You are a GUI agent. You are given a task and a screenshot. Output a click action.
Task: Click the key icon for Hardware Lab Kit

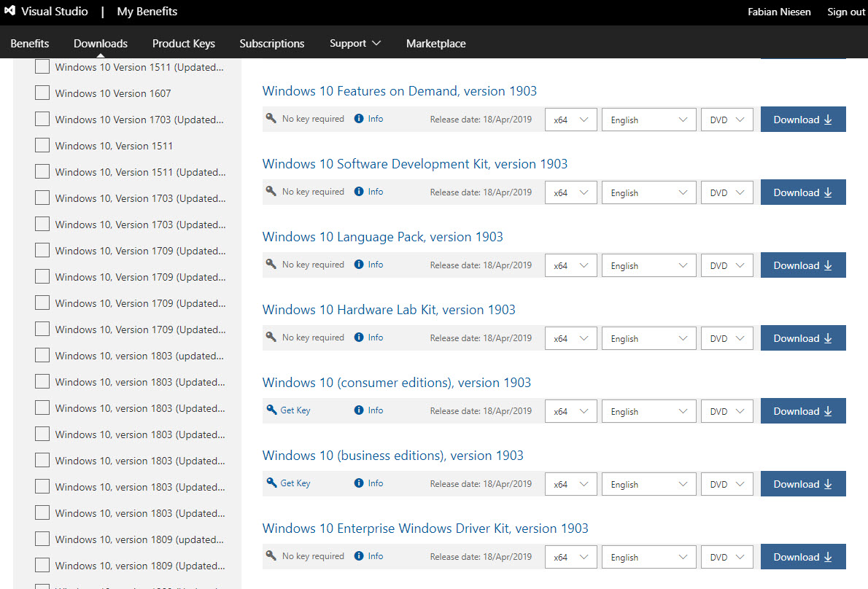271,338
